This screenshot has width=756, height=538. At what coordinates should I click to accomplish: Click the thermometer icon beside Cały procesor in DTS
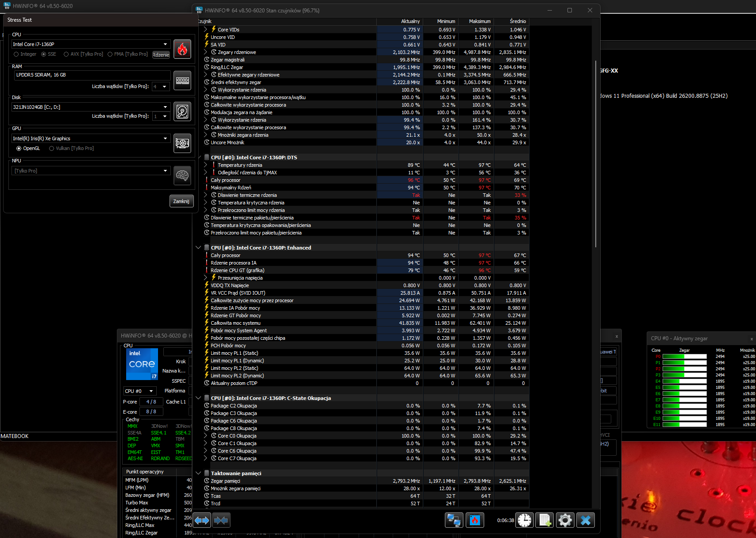(x=207, y=180)
